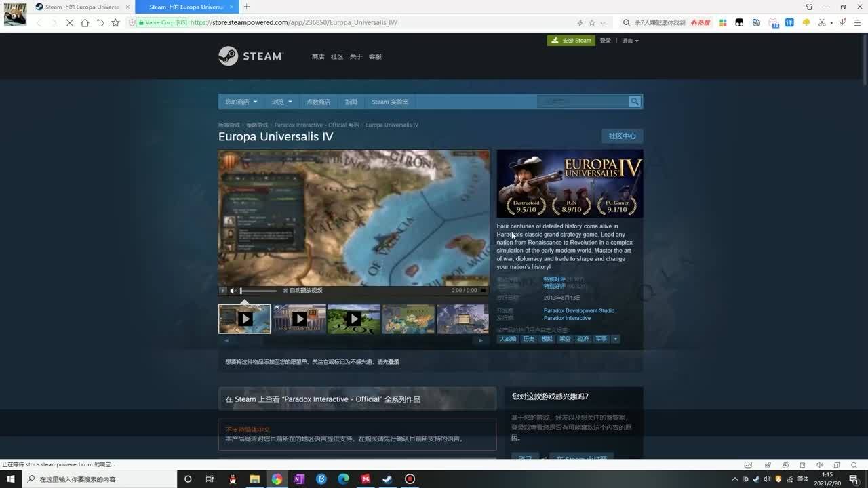Screen dimensions: 868x488
Task: Click the Steam logo in the header
Action: click(250, 56)
